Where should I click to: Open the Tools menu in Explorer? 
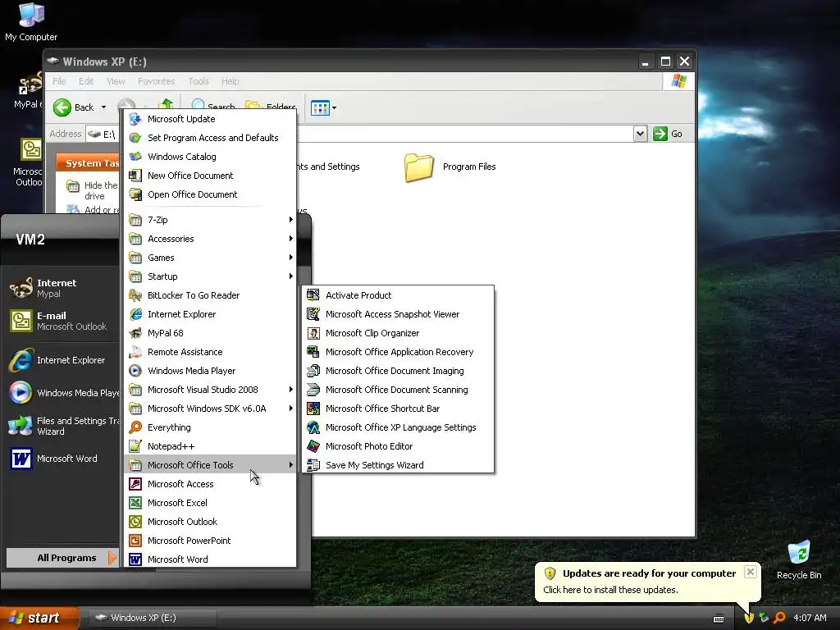coord(199,81)
